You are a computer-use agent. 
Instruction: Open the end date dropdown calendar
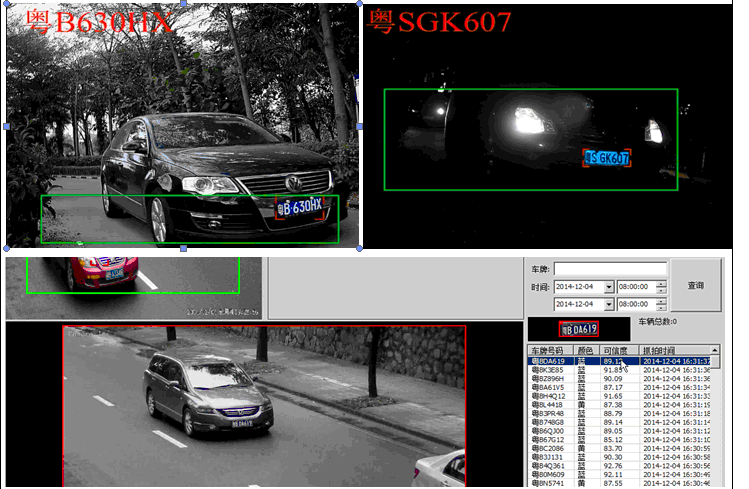pyautogui.click(x=609, y=304)
